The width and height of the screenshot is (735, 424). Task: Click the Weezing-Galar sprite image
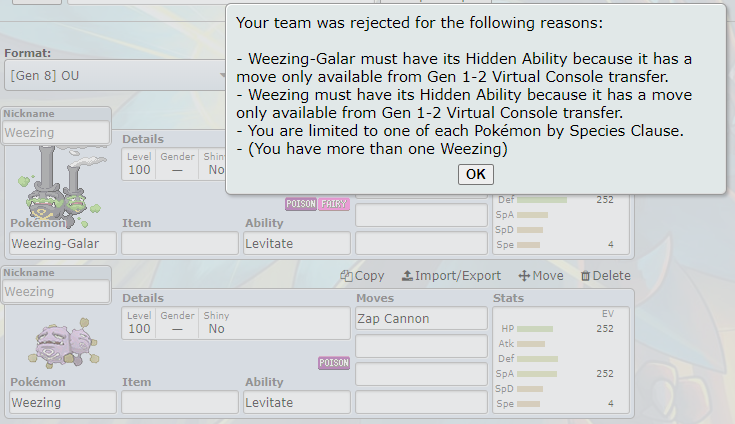point(60,186)
